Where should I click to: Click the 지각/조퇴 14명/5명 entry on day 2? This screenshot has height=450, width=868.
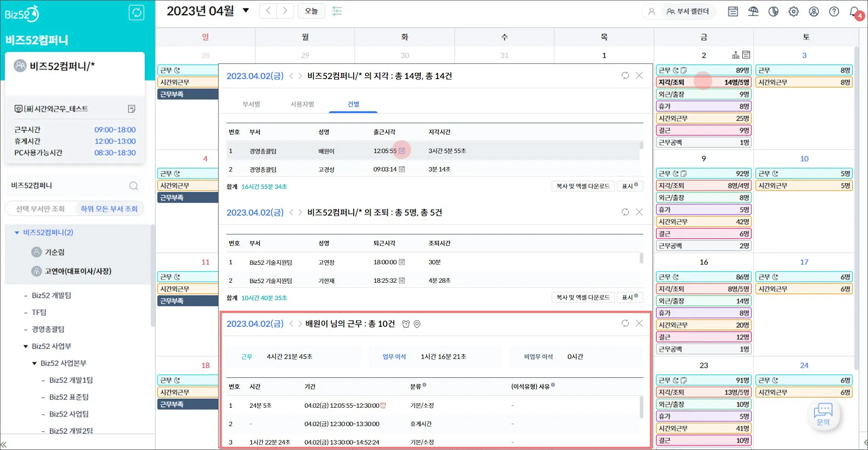tap(704, 82)
